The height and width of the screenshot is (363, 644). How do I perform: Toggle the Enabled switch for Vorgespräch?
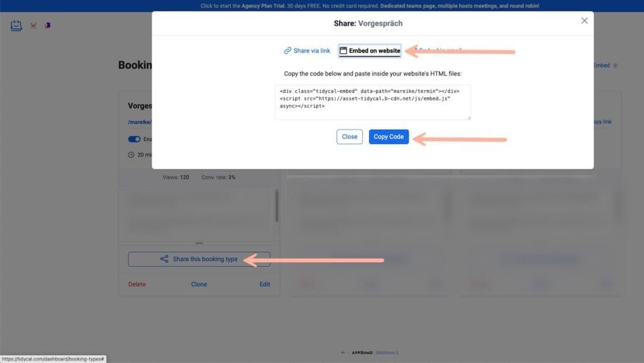pyautogui.click(x=134, y=139)
